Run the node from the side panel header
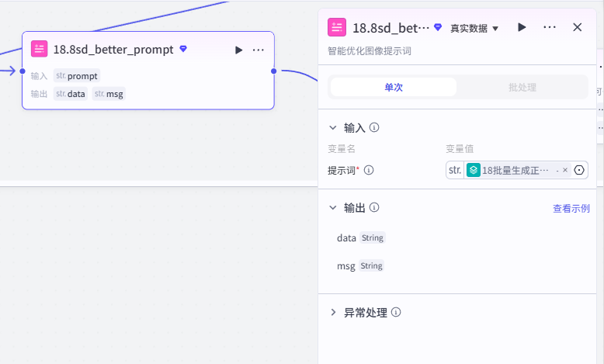 point(522,27)
